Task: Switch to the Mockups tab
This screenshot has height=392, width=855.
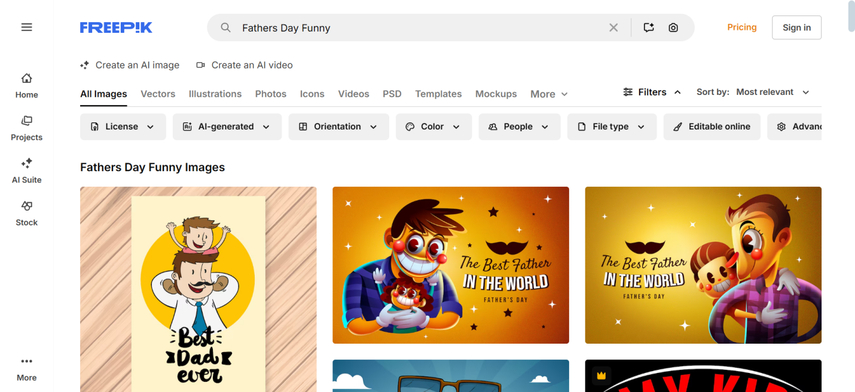Action: click(x=496, y=94)
